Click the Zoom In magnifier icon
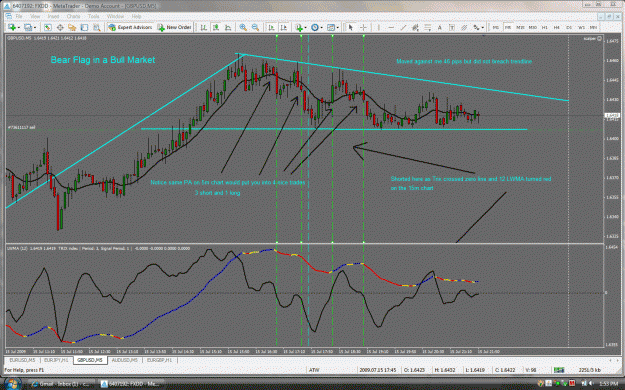Viewport: 625px width, 390px height. tap(243, 27)
